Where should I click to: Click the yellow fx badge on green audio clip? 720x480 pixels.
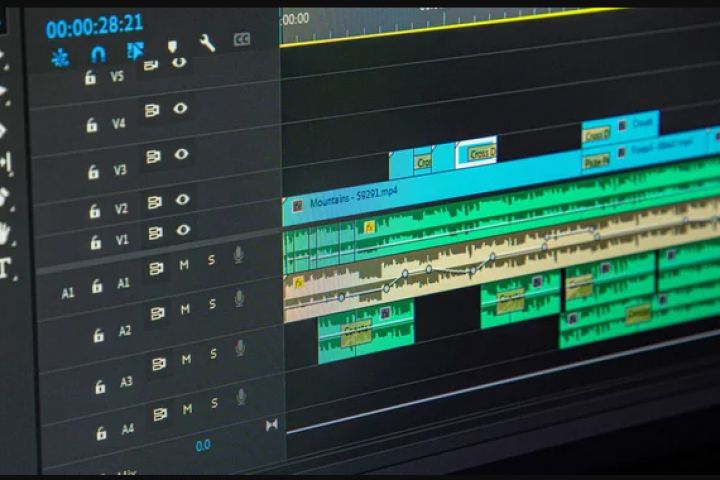(x=369, y=226)
